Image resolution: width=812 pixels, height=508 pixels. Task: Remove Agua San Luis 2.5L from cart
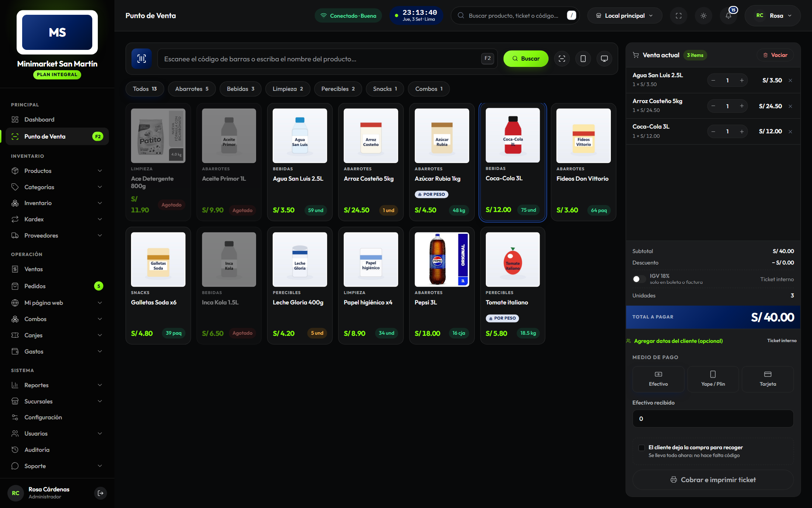pos(790,81)
